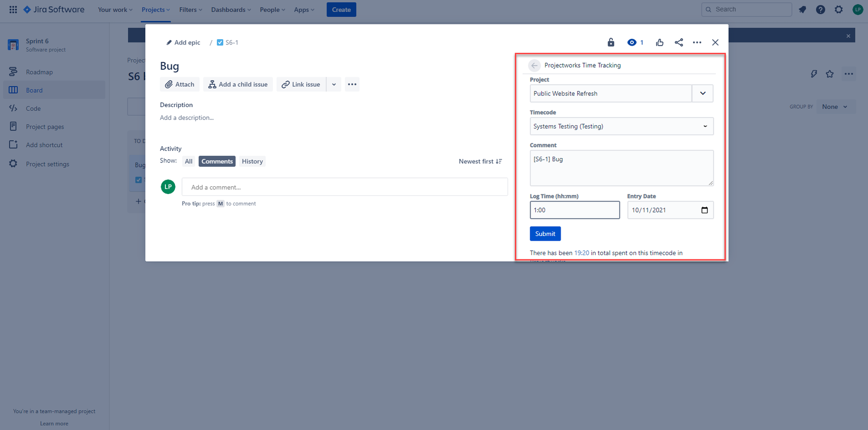Click the Log Time input field
The image size is (868, 430).
coord(575,210)
